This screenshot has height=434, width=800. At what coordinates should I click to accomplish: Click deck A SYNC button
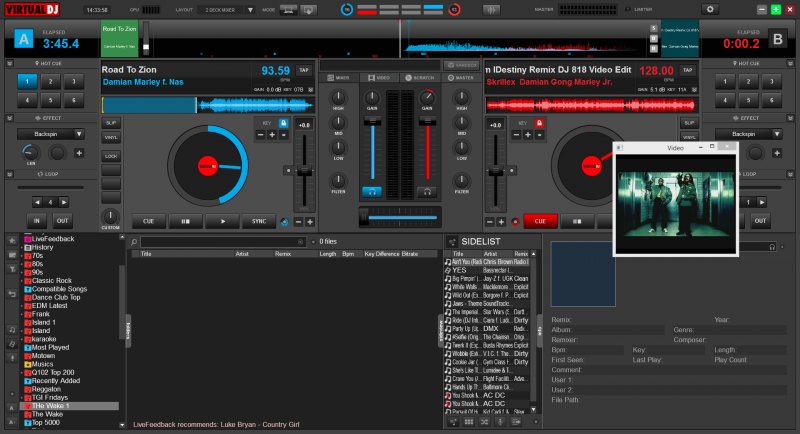coord(259,221)
